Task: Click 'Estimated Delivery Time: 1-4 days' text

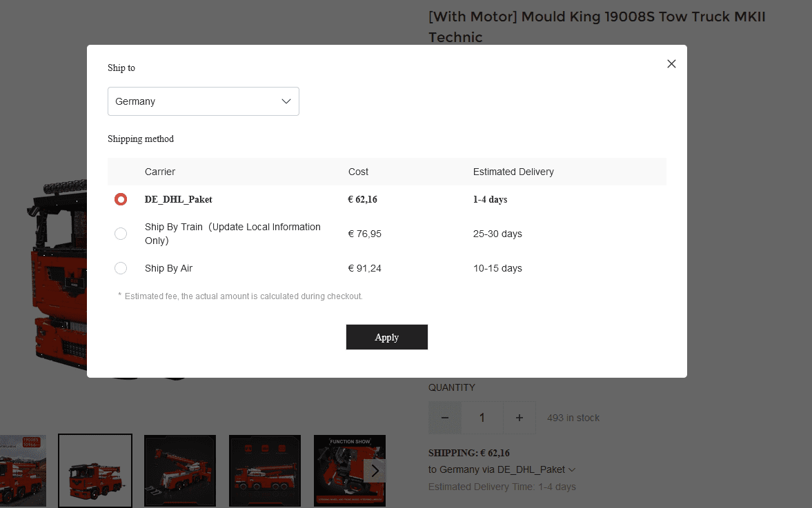Action: tap(502, 487)
